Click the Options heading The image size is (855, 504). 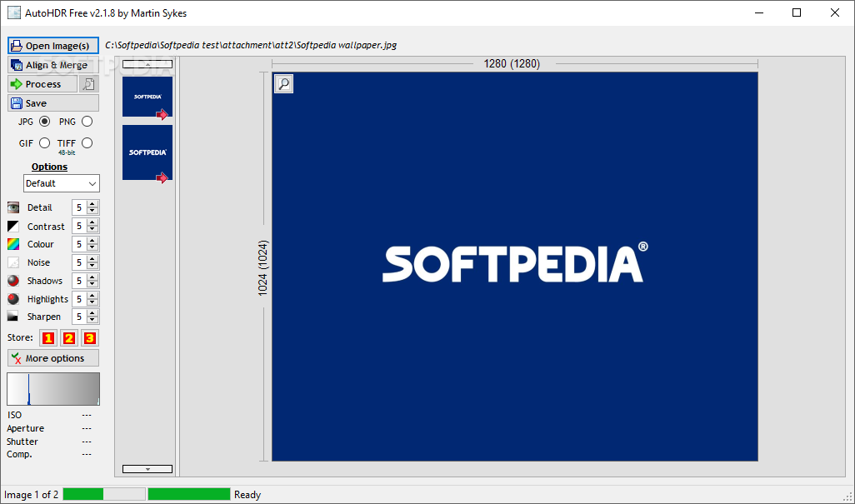[x=50, y=167]
